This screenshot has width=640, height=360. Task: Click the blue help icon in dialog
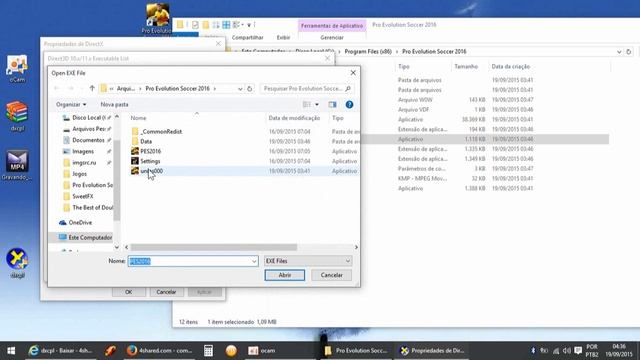(349, 104)
